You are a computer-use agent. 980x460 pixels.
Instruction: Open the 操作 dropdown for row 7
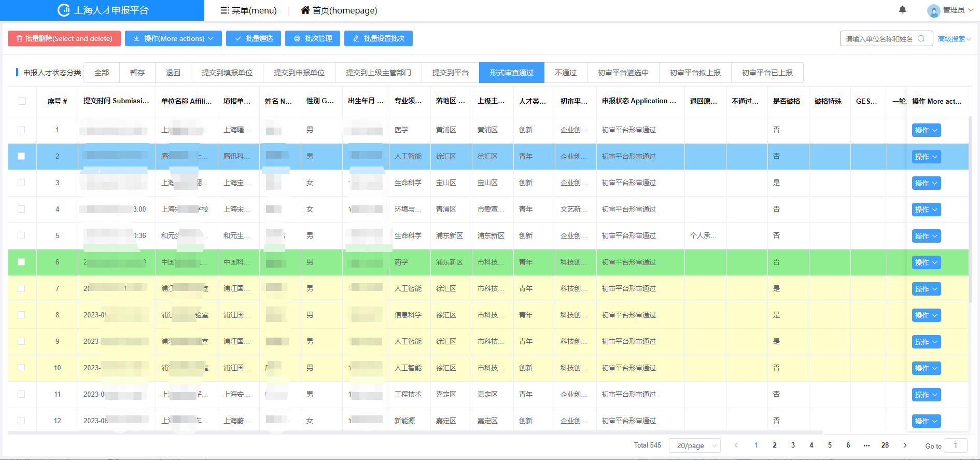(x=926, y=289)
